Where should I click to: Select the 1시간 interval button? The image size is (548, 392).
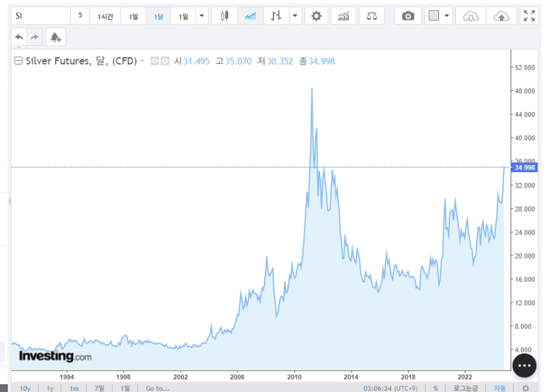click(105, 16)
